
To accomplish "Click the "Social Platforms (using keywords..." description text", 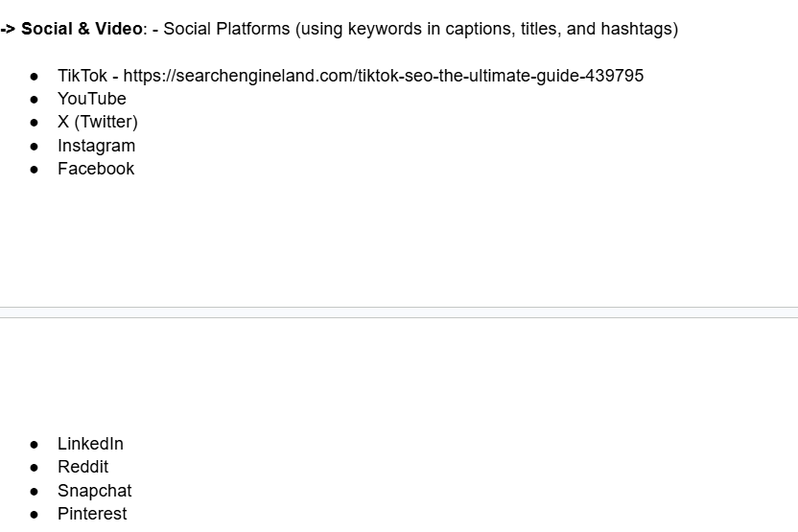I will pos(420,29).
